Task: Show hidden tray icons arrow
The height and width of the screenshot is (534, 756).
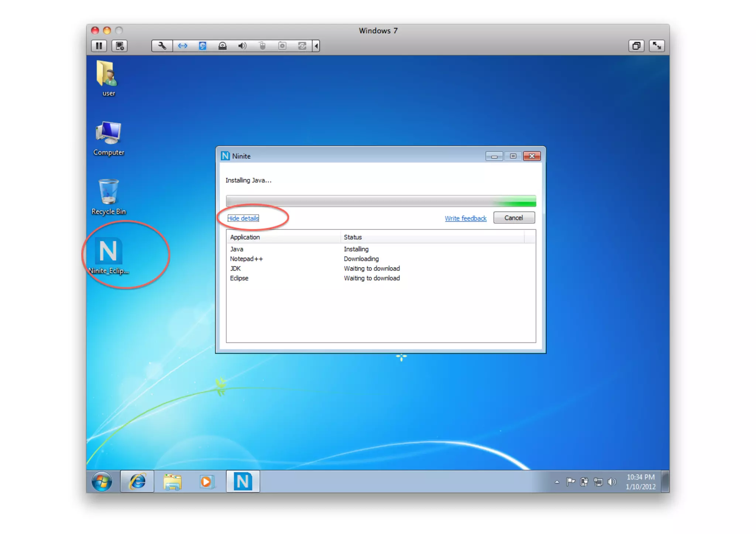Action: 557,482
